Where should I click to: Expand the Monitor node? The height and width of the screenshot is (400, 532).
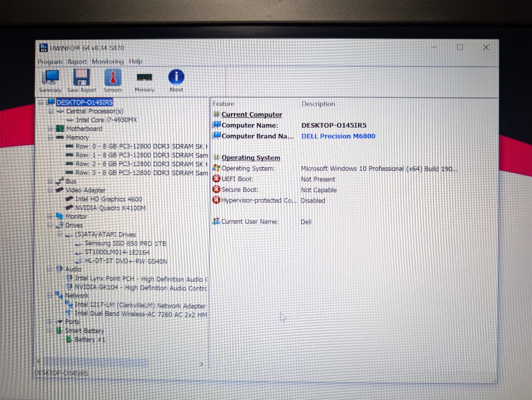point(50,216)
